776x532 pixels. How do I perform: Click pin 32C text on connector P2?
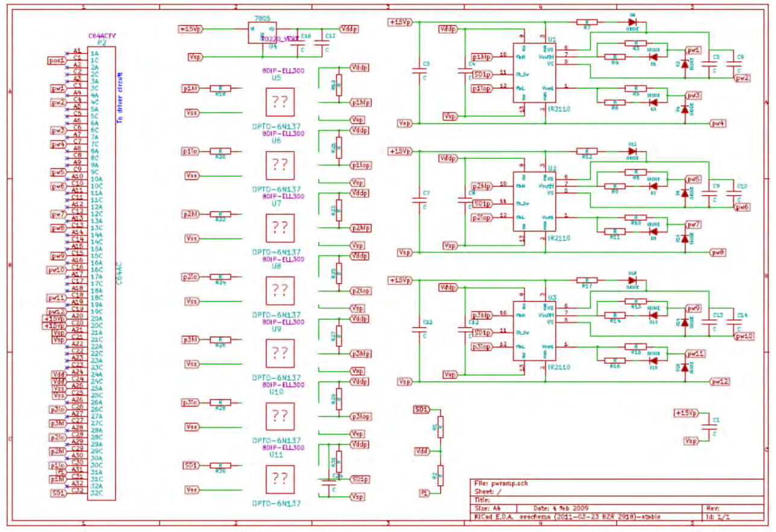pos(96,493)
